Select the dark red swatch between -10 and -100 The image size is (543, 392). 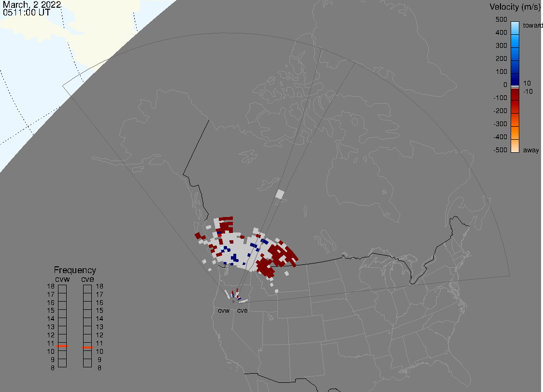pyautogui.click(x=515, y=94)
